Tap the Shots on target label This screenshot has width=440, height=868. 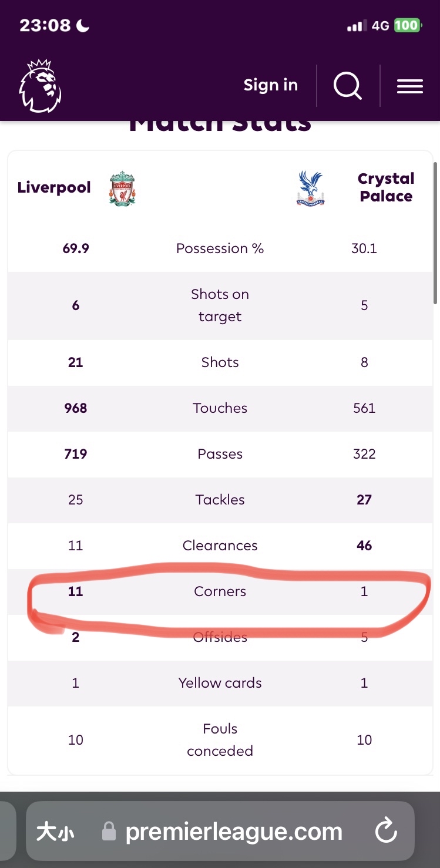pyautogui.click(x=220, y=305)
